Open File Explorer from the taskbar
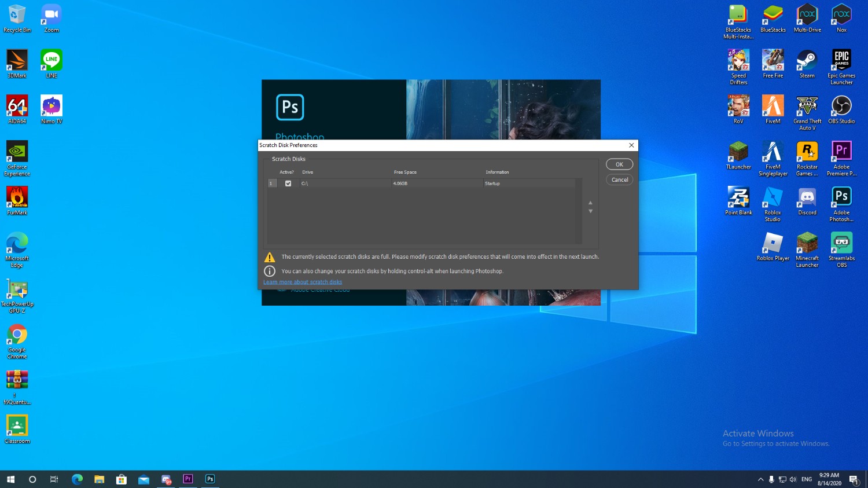This screenshot has height=488, width=868. pos(99,479)
